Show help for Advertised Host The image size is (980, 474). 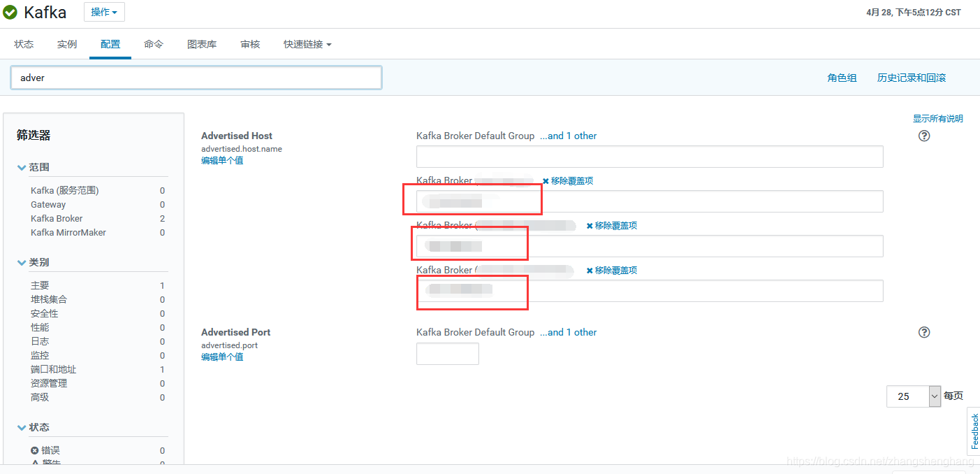tap(924, 136)
